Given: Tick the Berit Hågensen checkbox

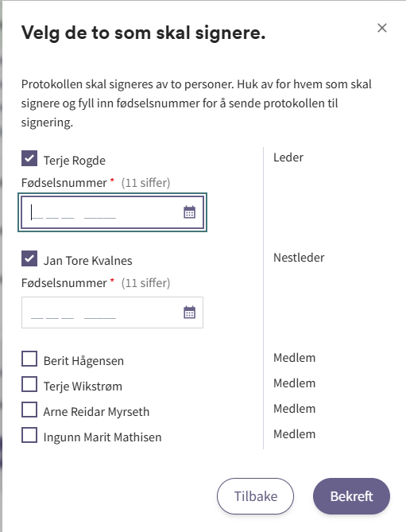Looking at the screenshot, I should tap(29, 359).
